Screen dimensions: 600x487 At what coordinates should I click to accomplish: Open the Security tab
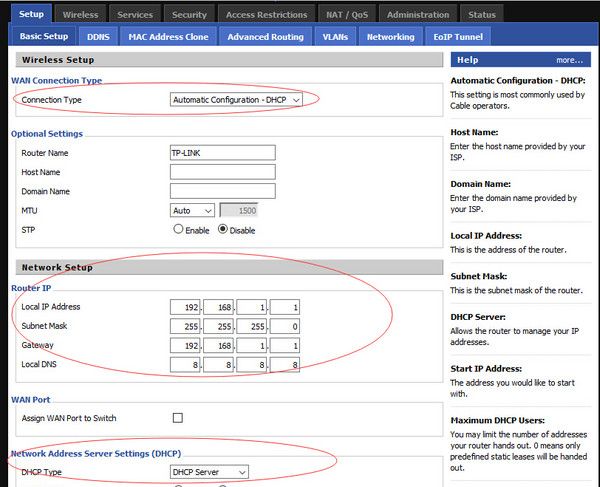189,15
